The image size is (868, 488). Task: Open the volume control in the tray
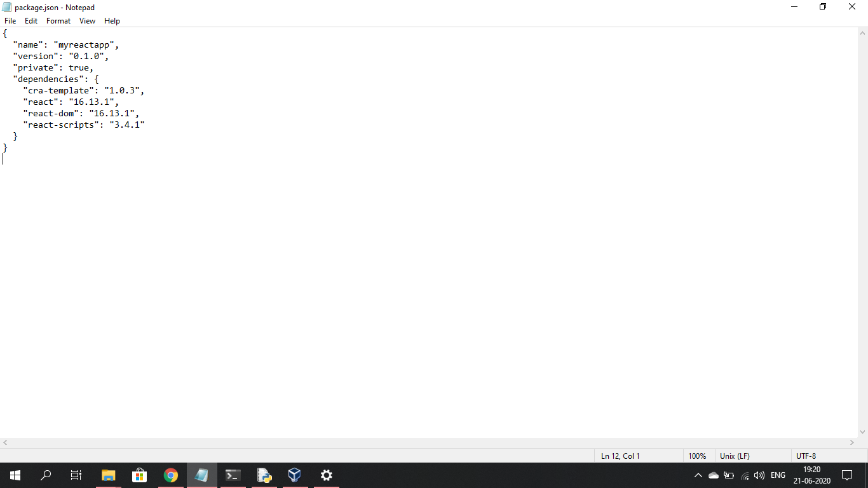760,475
